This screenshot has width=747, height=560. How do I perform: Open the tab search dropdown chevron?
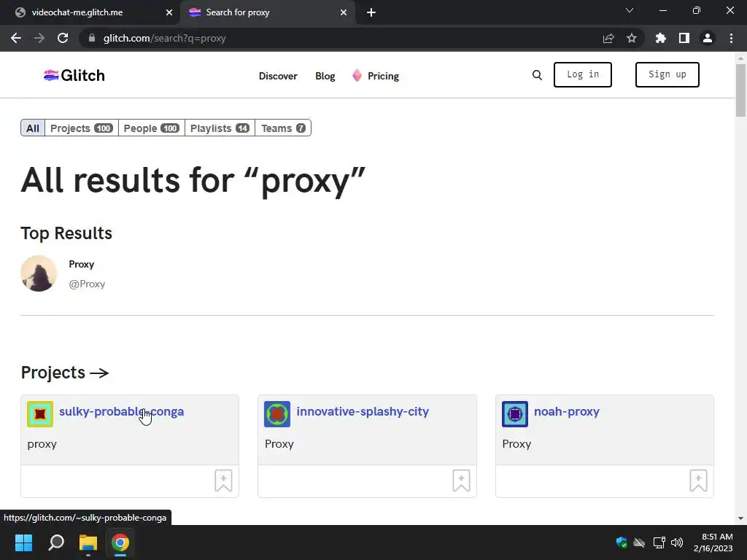click(x=630, y=10)
